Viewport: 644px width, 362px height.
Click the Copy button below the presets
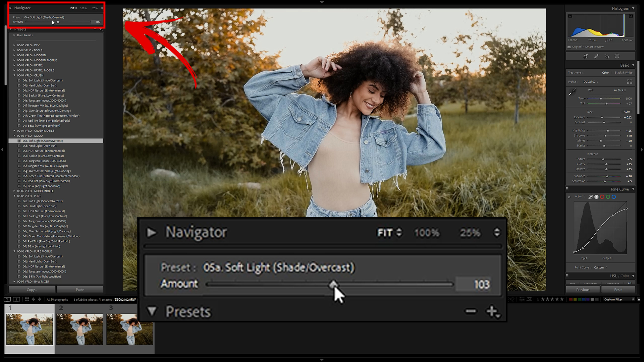[x=32, y=289]
